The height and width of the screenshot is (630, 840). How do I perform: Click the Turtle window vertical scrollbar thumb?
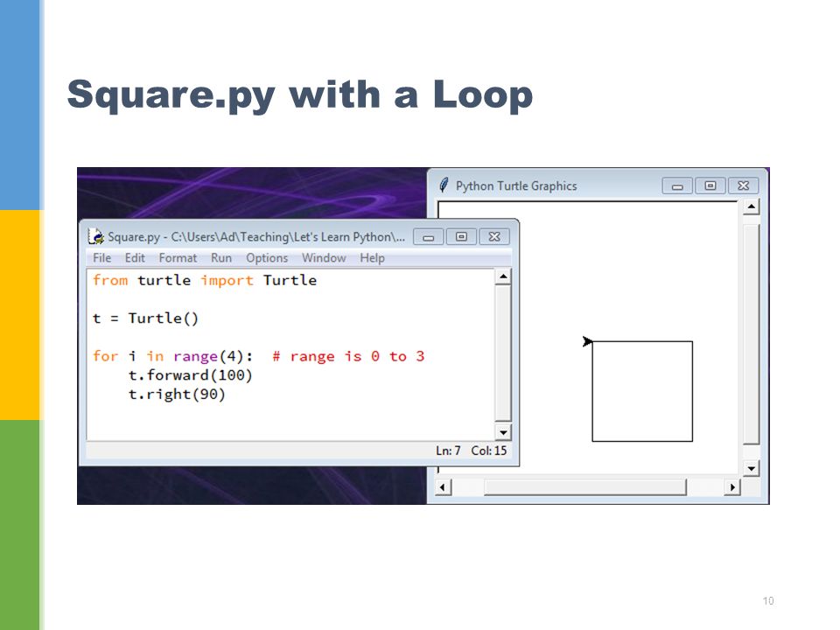pos(752,335)
